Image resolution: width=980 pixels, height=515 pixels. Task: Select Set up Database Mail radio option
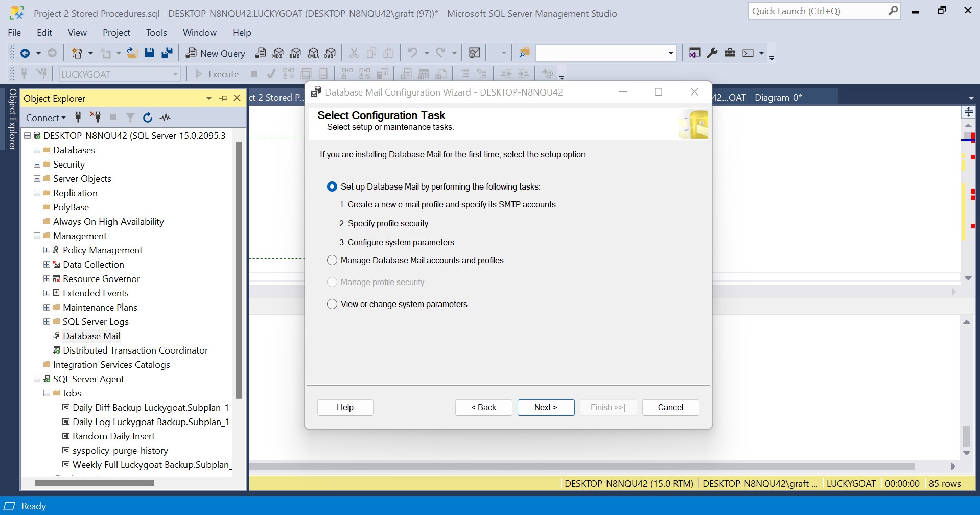click(332, 186)
